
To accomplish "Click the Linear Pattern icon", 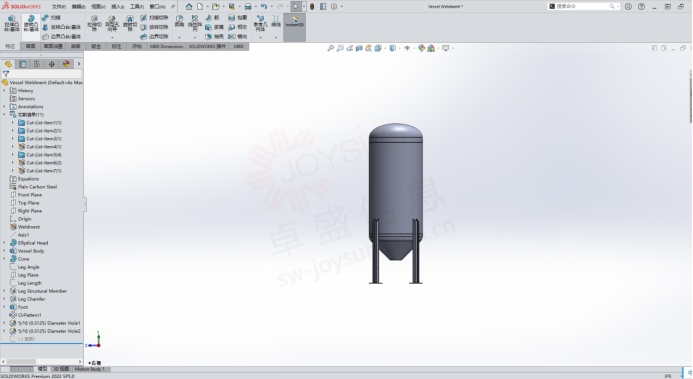I will (x=194, y=24).
